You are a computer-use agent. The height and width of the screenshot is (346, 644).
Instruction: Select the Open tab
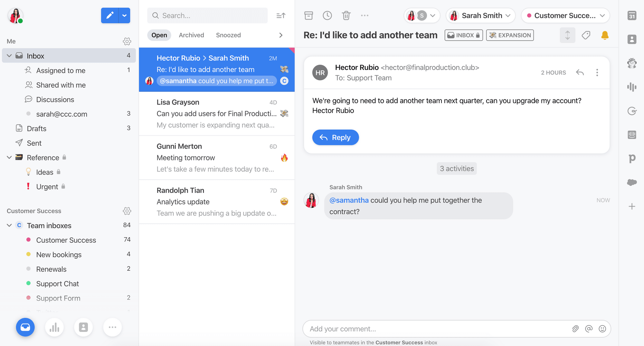159,35
